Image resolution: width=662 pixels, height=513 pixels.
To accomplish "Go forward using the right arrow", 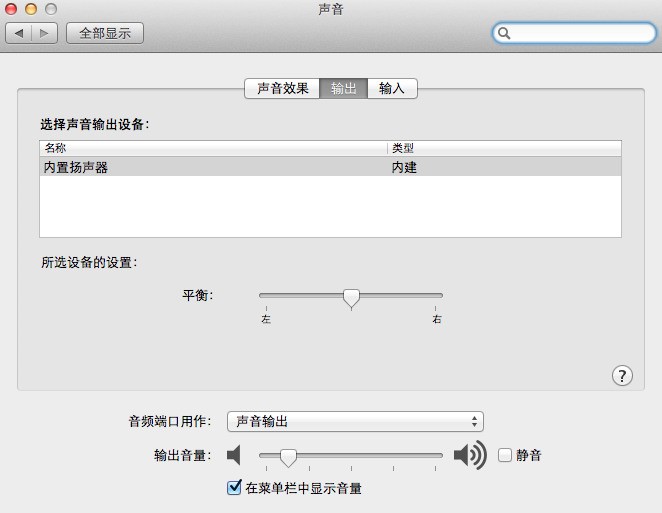I will [44, 33].
